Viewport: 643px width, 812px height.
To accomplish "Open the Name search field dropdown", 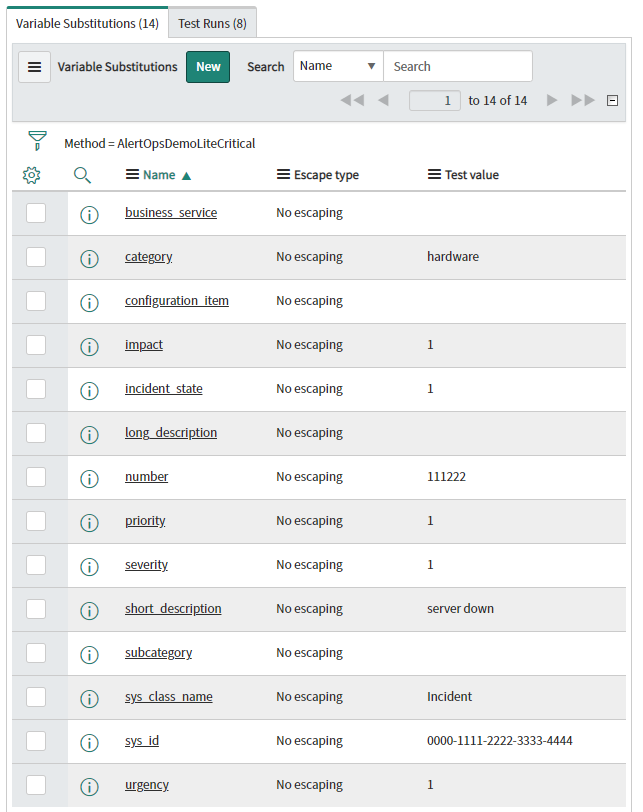I will pyautogui.click(x=338, y=67).
